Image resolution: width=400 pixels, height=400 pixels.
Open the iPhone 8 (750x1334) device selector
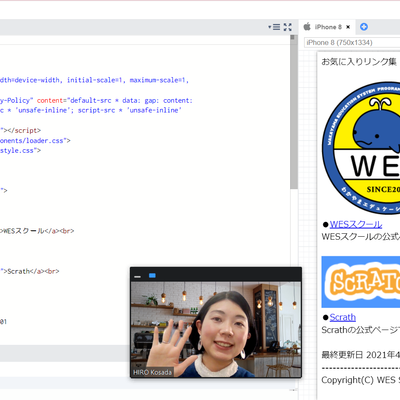[352, 43]
